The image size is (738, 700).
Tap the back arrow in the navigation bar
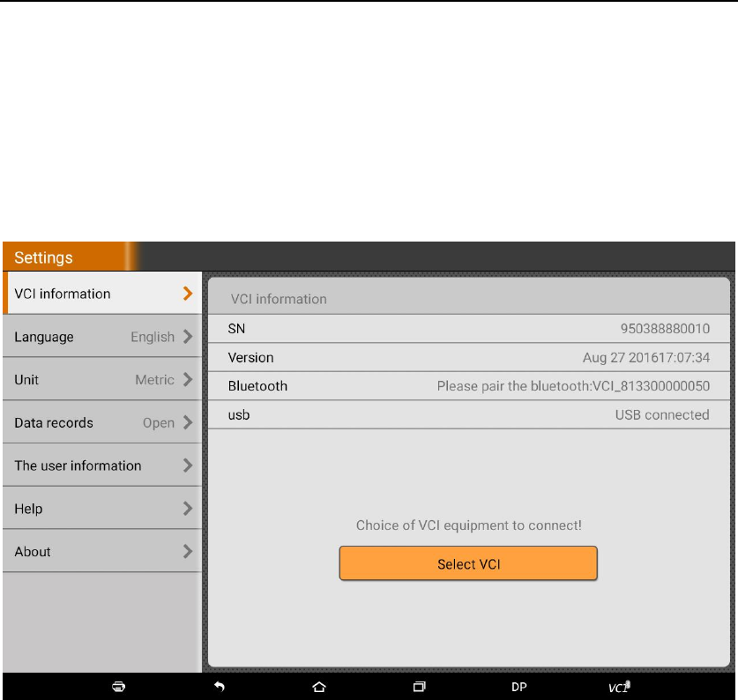(x=220, y=687)
